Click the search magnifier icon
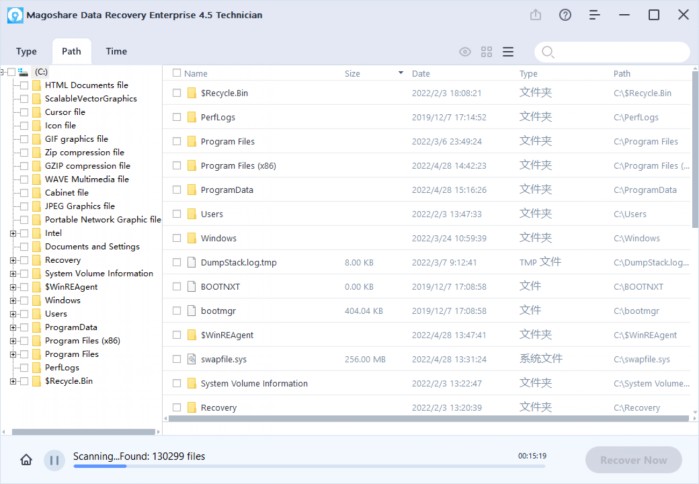The height and width of the screenshot is (484, 699). click(548, 52)
